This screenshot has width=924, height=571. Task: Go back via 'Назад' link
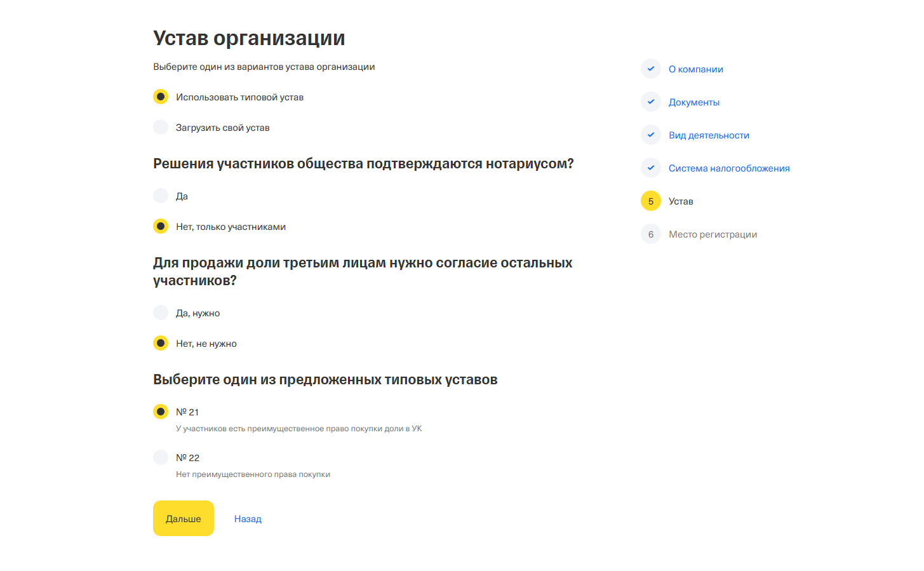coord(248,519)
